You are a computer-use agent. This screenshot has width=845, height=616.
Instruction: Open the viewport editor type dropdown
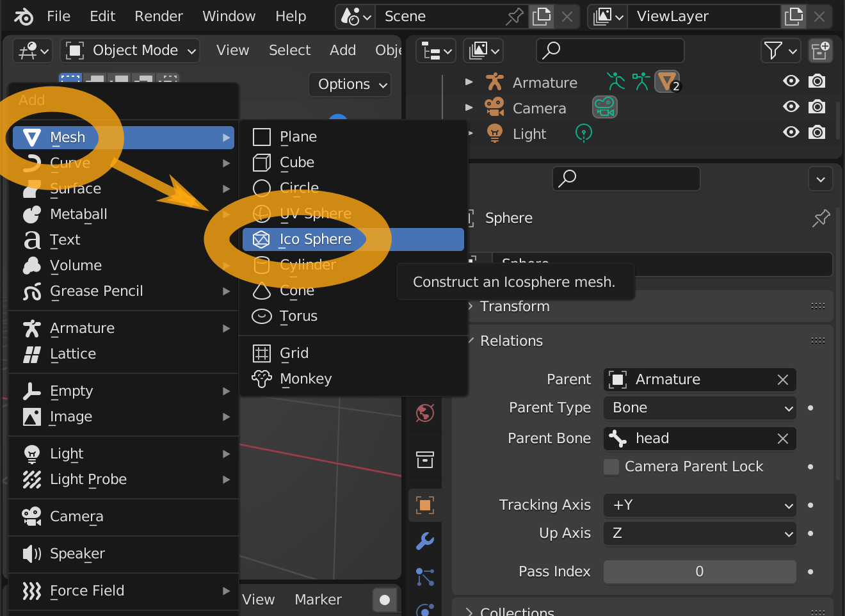pyautogui.click(x=34, y=51)
